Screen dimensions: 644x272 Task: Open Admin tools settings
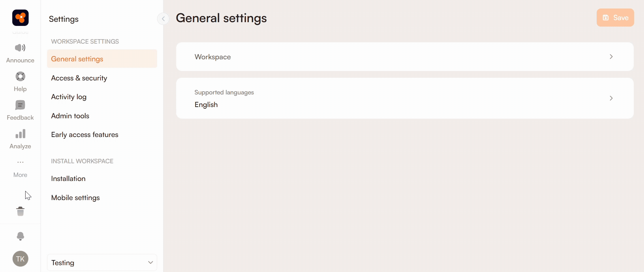[70, 116]
